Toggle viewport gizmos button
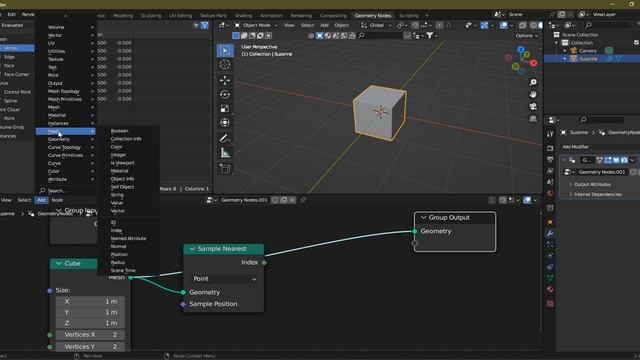Image resolution: width=640 pixels, height=360 pixels. (484, 25)
